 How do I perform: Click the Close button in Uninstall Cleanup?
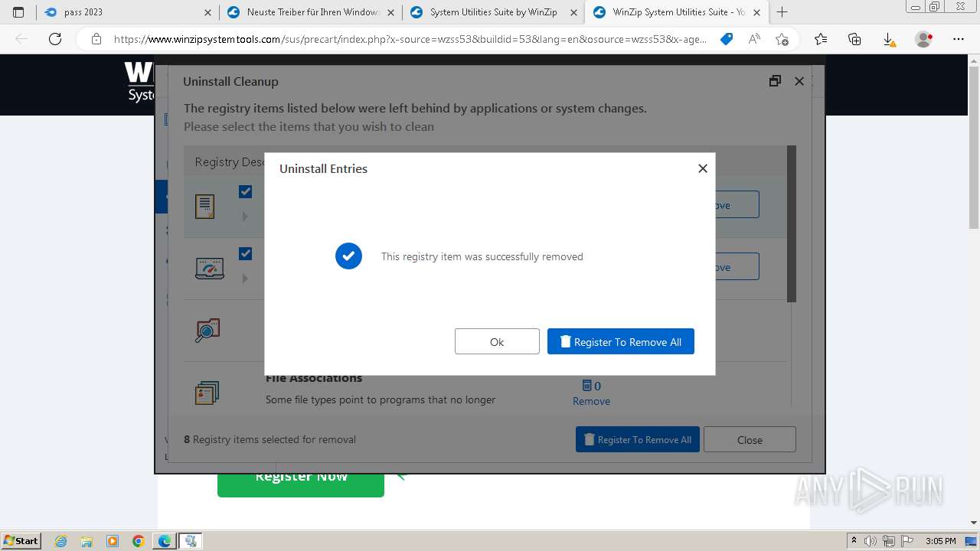pyautogui.click(x=750, y=439)
